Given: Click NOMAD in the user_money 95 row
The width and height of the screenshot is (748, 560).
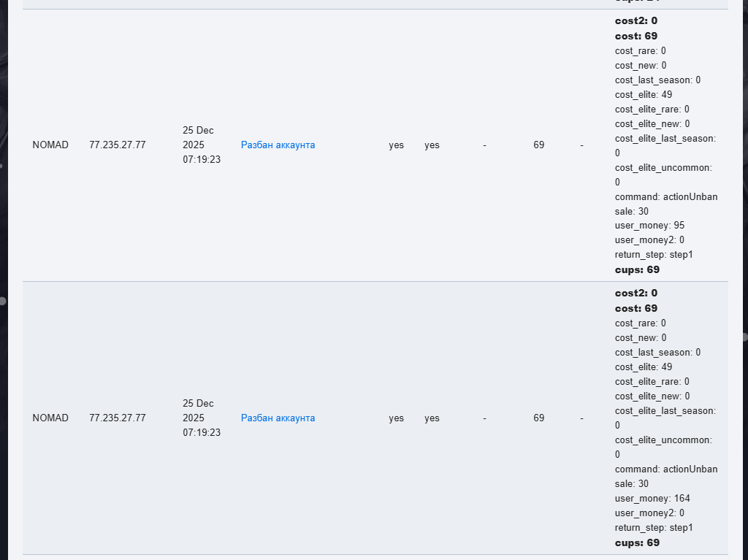Looking at the screenshot, I should pyautogui.click(x=50, y=145).
